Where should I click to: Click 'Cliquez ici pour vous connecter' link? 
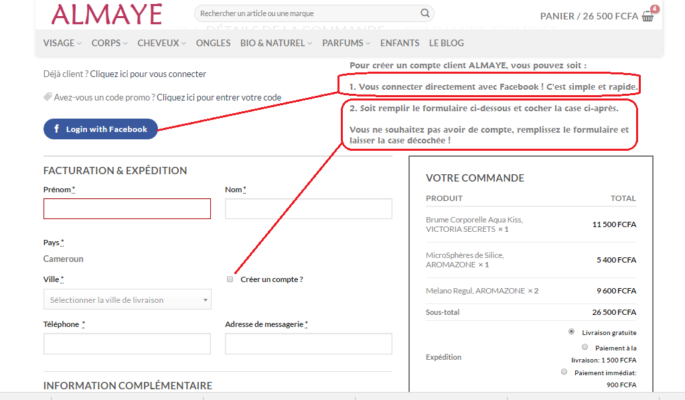(x=148, y=74)
